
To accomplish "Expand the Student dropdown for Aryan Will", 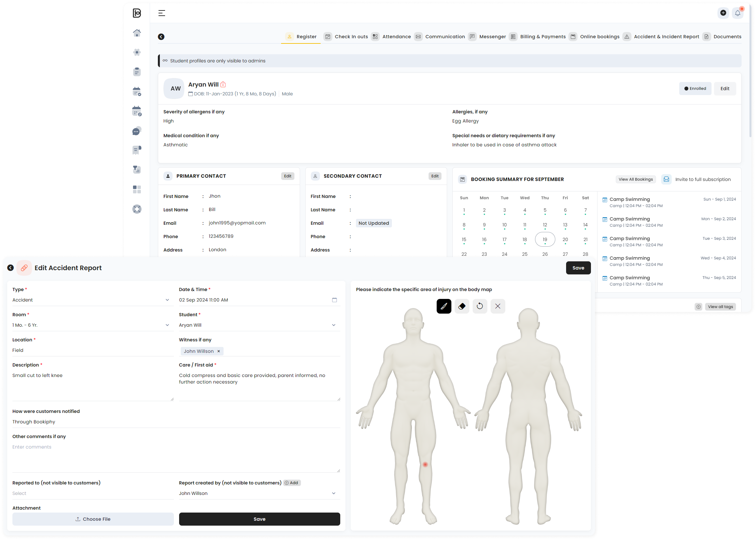I will 259,325.
